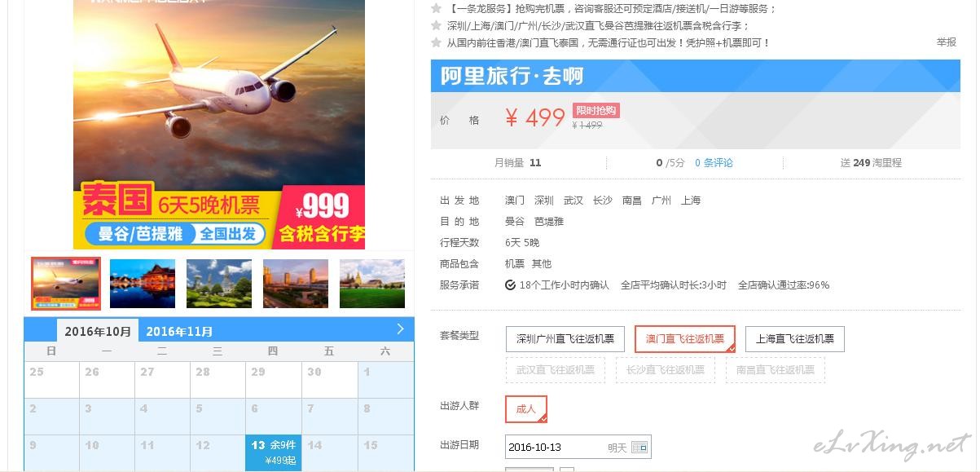Click the 限时抢购 badge

pos(596,111)
